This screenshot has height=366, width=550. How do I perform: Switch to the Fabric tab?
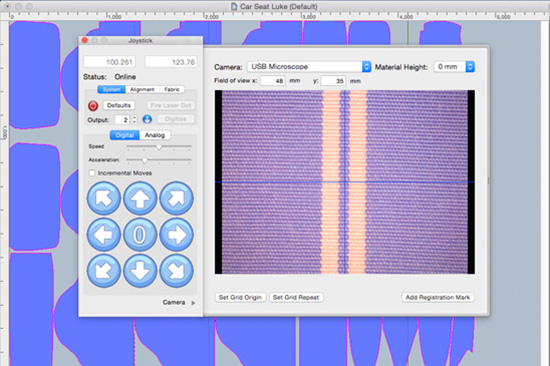point(172,89)
